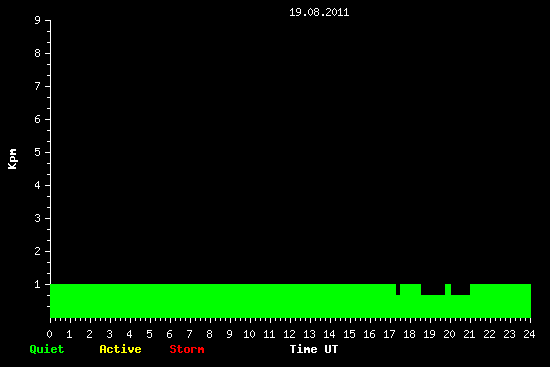Select the red Storm legend label
Image resolution: width=550 pixels, height=367 pixels.
(x=187, y=349)
